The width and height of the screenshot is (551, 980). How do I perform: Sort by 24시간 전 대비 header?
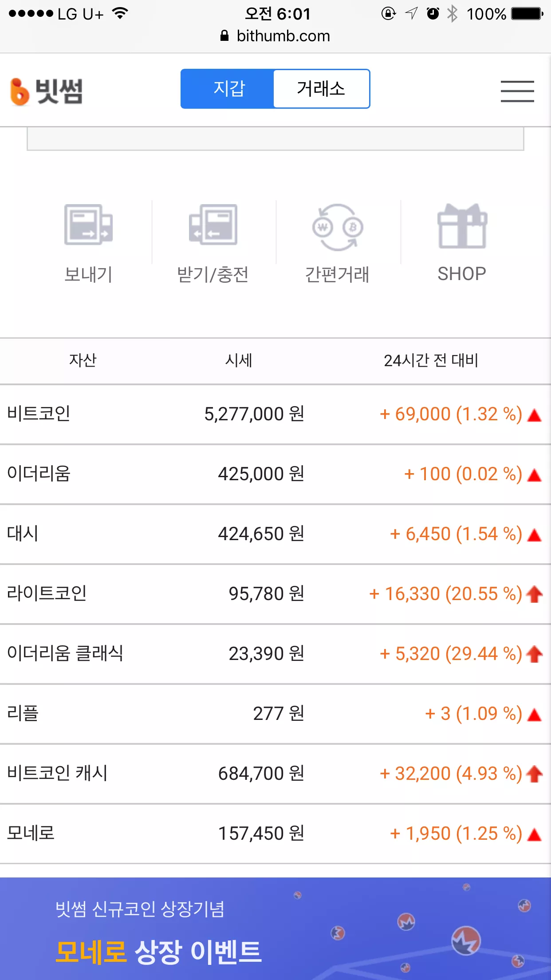[431, 360]
